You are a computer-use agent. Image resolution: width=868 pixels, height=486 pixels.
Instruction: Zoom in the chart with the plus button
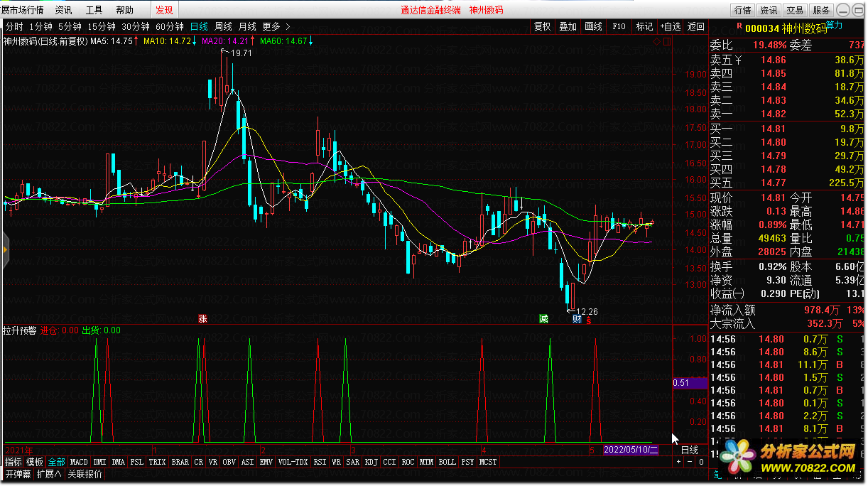[x=678, y=462]
